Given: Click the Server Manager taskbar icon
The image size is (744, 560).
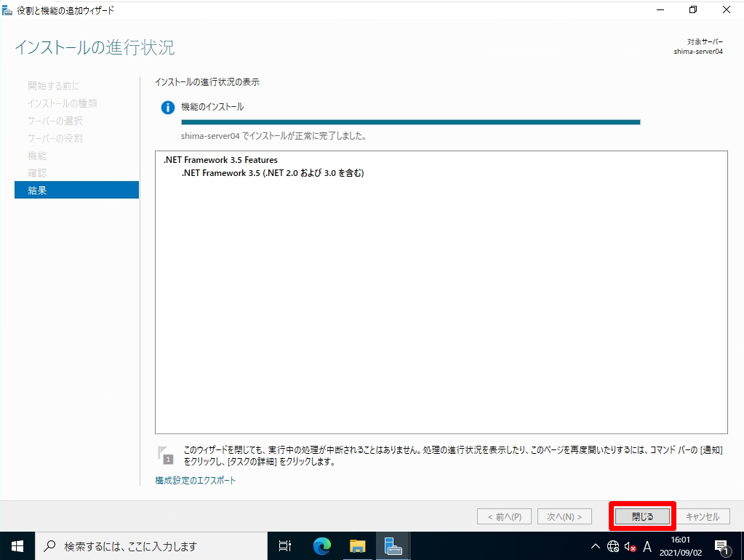Looking at the screenshot, I should 393,546.
